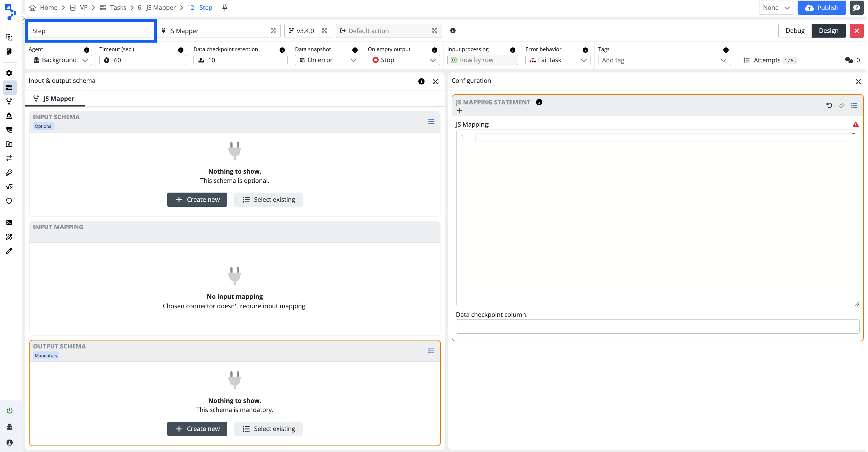Click the shield icon in left sidebar

9,201
